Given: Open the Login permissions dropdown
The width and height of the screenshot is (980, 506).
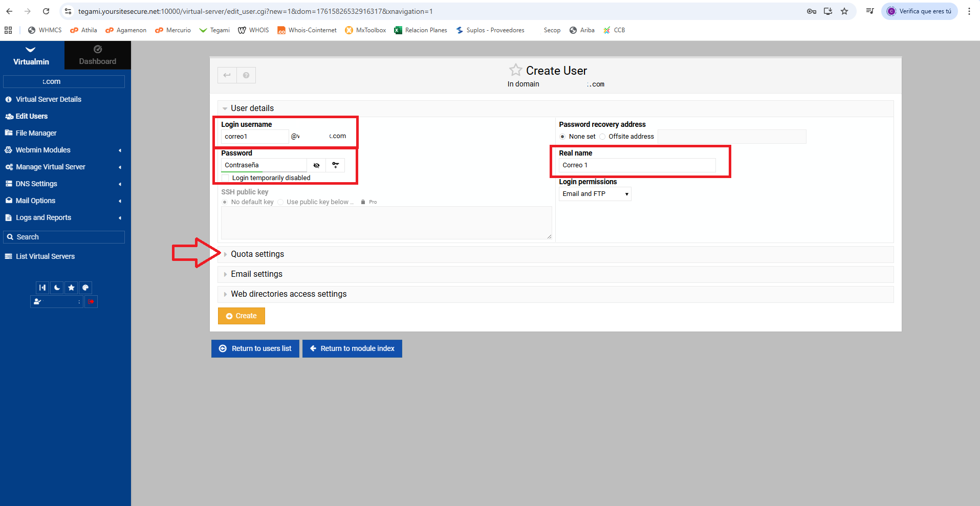Looking at the screenshot, I should point(595,194).
